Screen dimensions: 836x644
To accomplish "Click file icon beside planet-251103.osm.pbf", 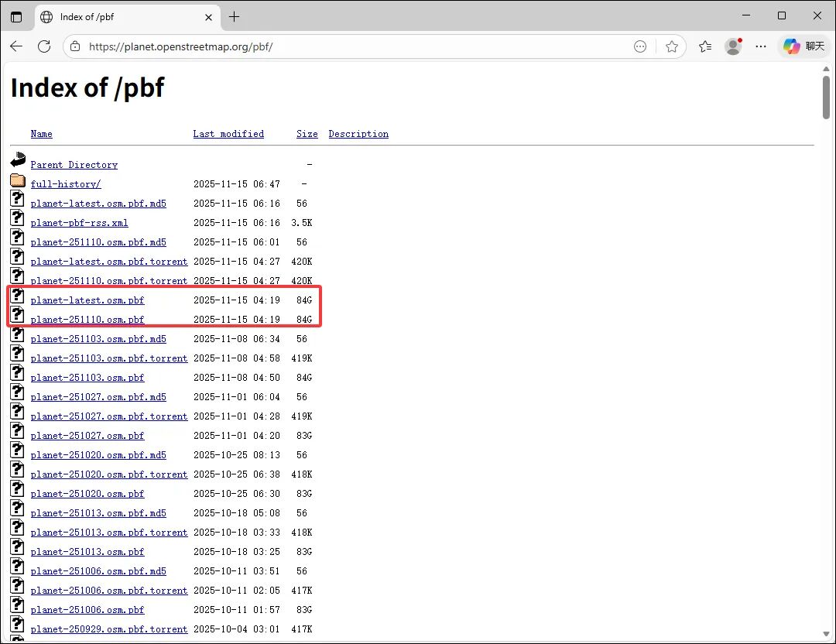I will point(18,372).
